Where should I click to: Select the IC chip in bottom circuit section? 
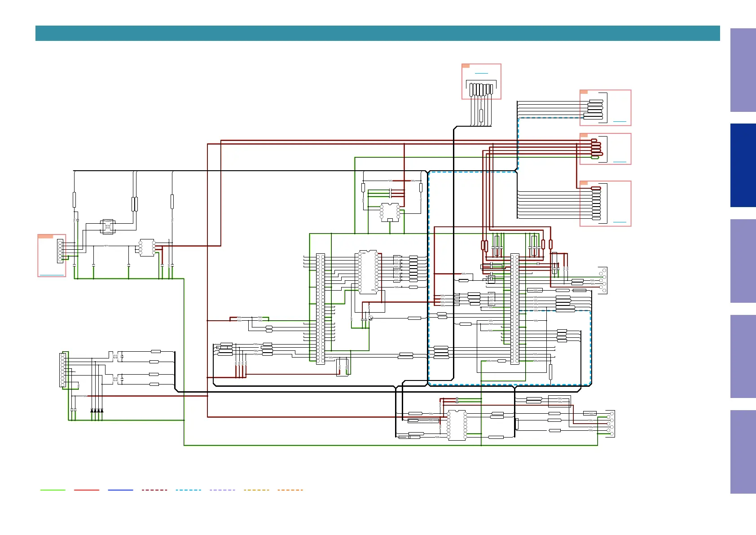457,425
